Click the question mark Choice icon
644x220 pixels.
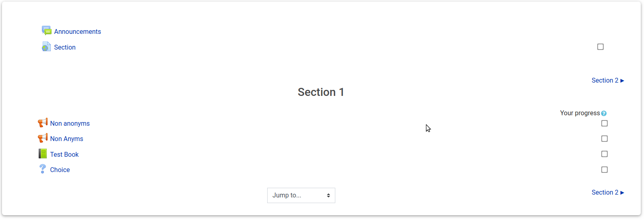click(x=43, y=169)
